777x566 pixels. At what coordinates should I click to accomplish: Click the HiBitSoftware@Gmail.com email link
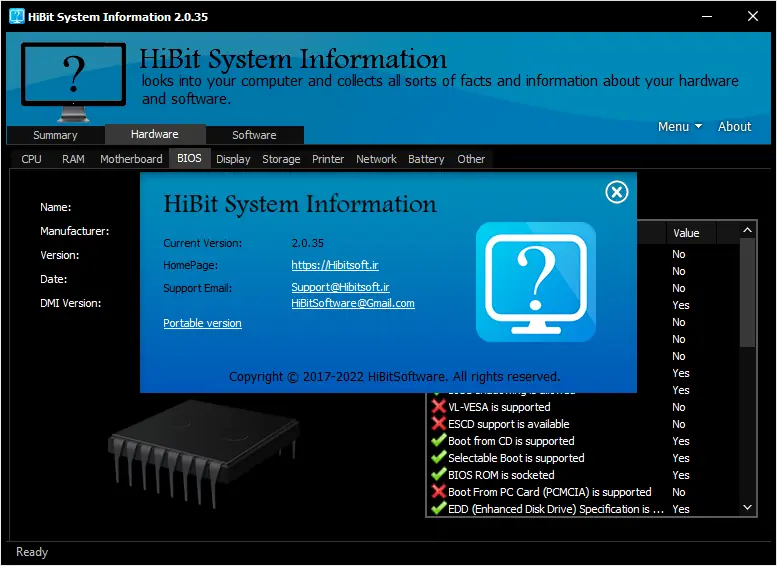coord(353,303)
